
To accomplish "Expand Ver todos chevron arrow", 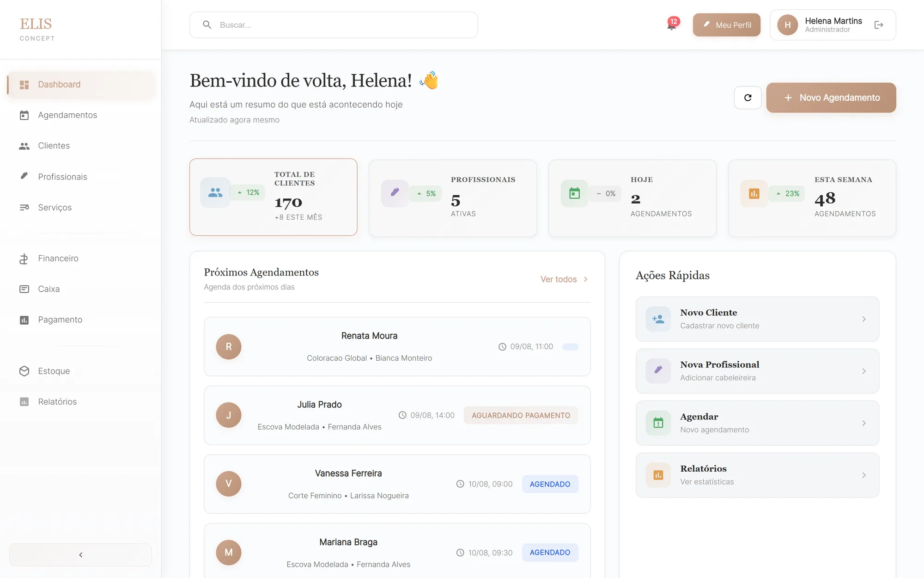I will coord(585,279).
